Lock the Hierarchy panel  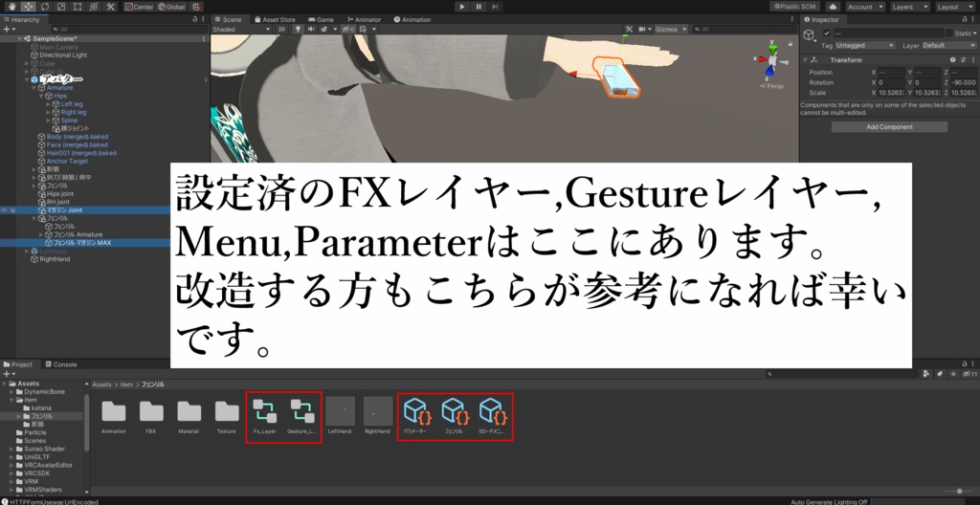(x=195, y=19)
